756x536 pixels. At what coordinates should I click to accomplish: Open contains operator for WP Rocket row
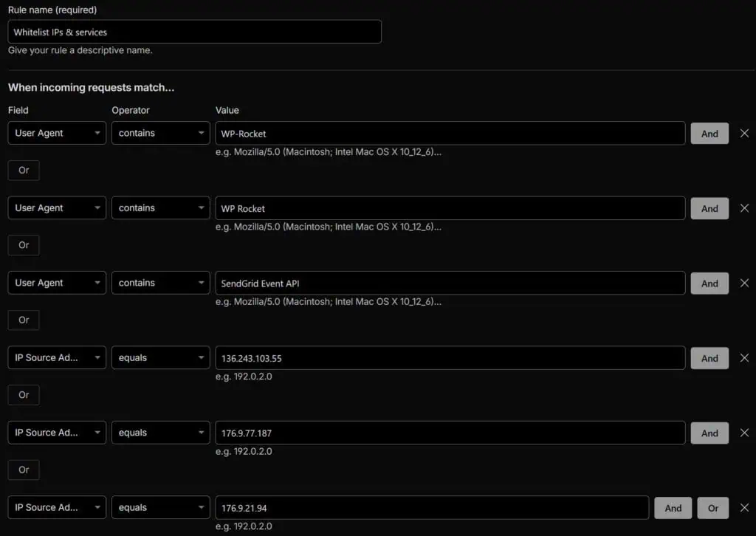click(161, 208)
